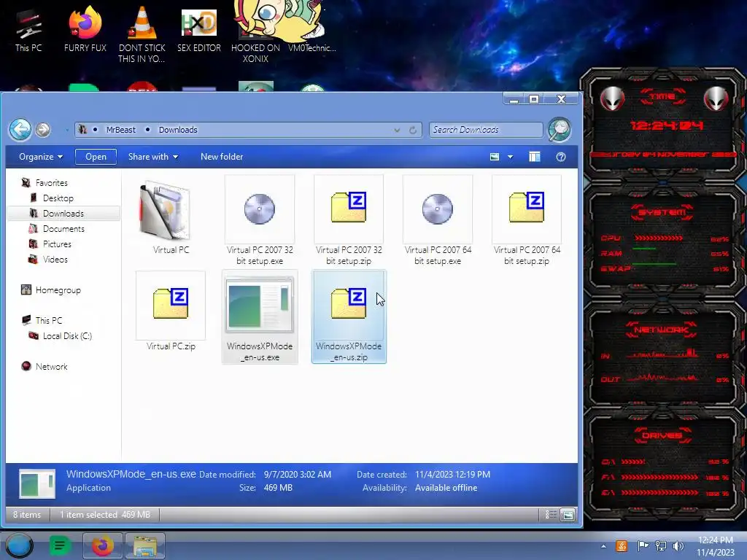This screenshot has height=560, width=747.
Task: Select Downloads in navigation pane
Action: click(63, 214)
